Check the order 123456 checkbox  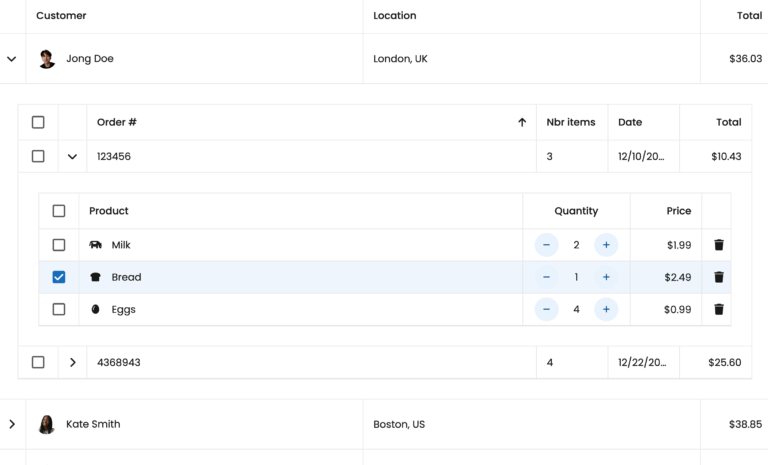(x=38, y=156)
